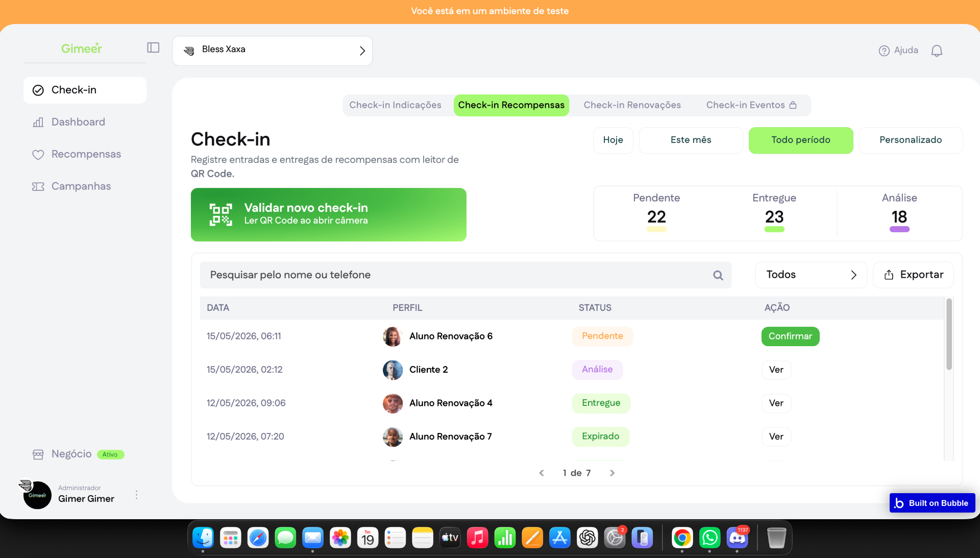980x558 pixels.
Task: Confirm Aluno Renovação 6 check-in
Action: (x=790, y=336)
